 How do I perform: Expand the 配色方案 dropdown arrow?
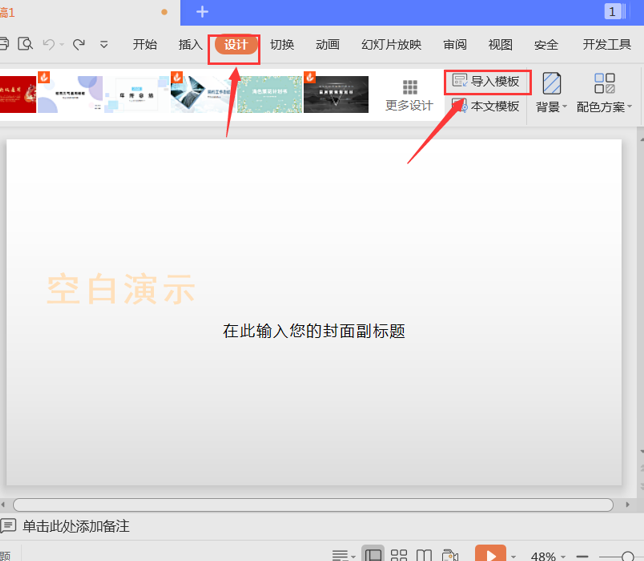click(x=630, y=107)
